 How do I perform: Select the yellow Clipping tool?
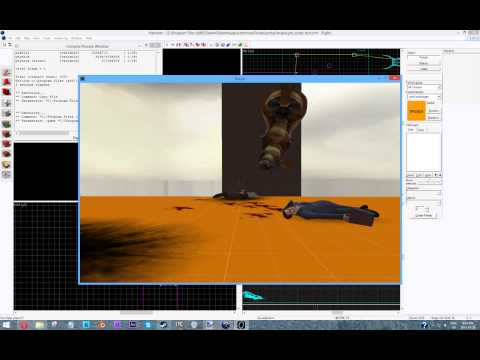7,164
